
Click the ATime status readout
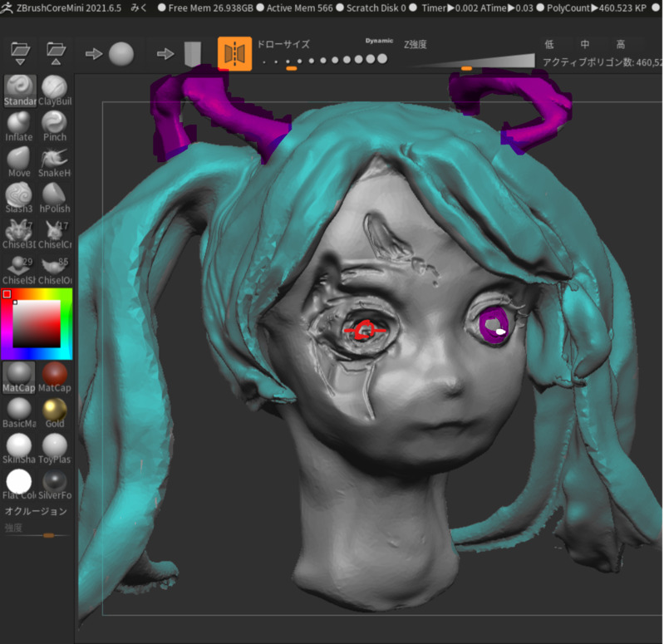click(x=506, y=7)
